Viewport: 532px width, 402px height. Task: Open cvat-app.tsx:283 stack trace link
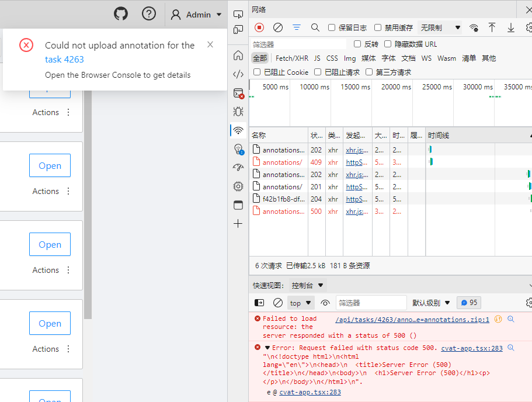(310, 392)
